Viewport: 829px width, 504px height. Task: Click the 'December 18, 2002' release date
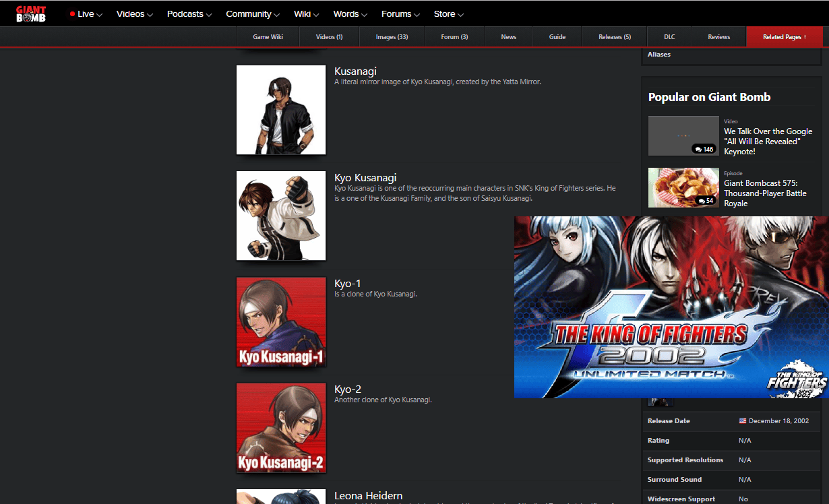click(778, 421)
